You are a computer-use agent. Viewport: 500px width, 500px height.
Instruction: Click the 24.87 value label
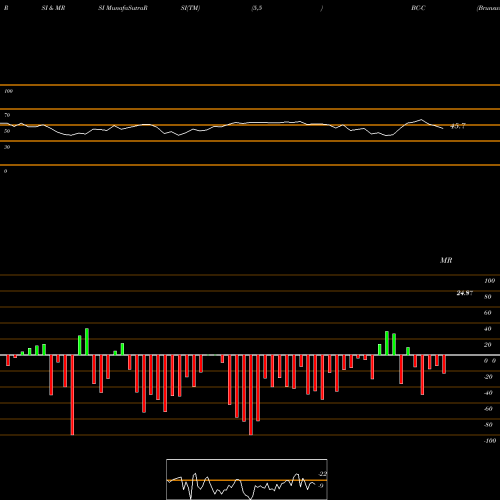coord(465,293)
